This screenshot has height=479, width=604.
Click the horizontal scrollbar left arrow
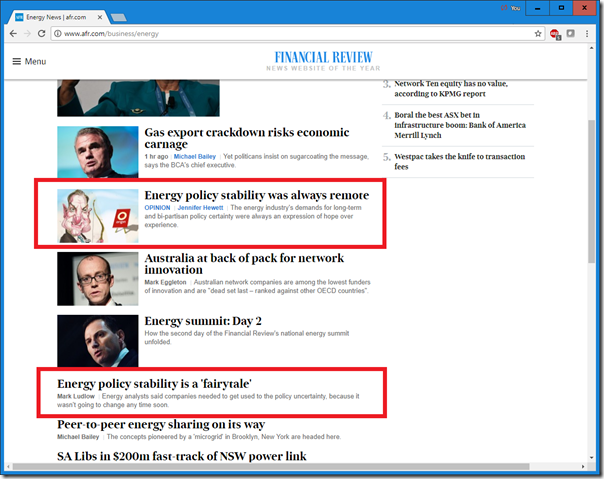coord(8,467)
